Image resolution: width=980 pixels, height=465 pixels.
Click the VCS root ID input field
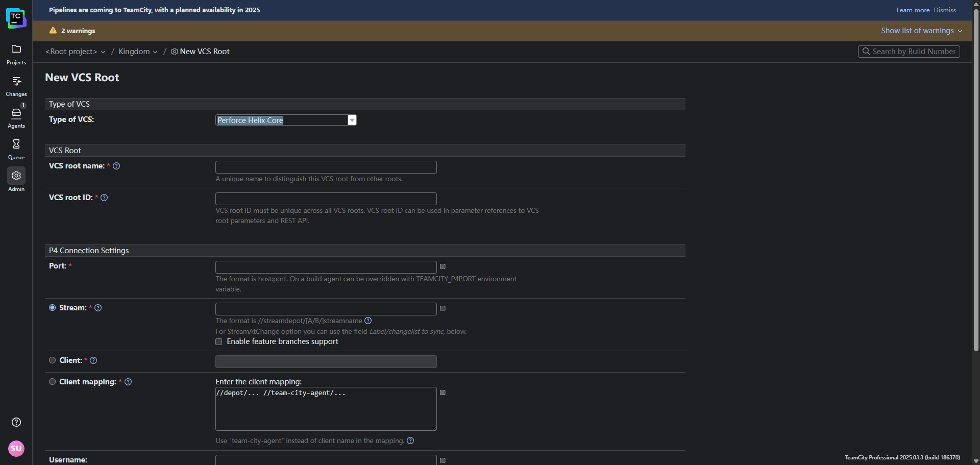click(x=326, y=199)
